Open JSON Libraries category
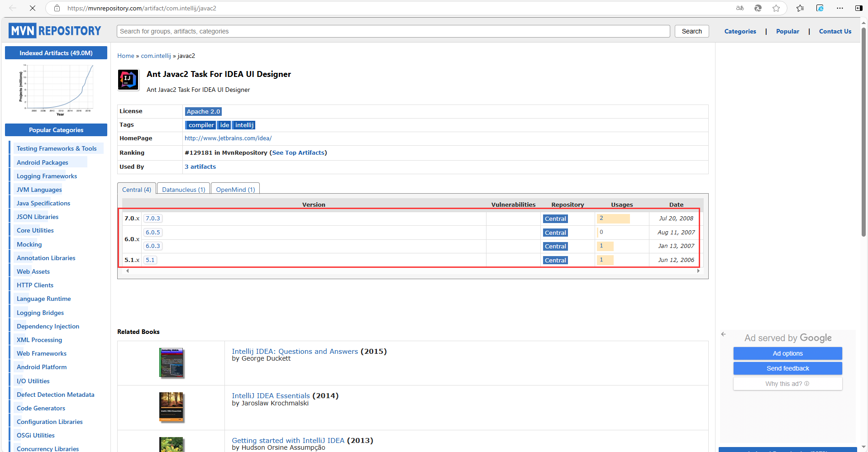Screen dimensions: 868x452 (38, 217)
